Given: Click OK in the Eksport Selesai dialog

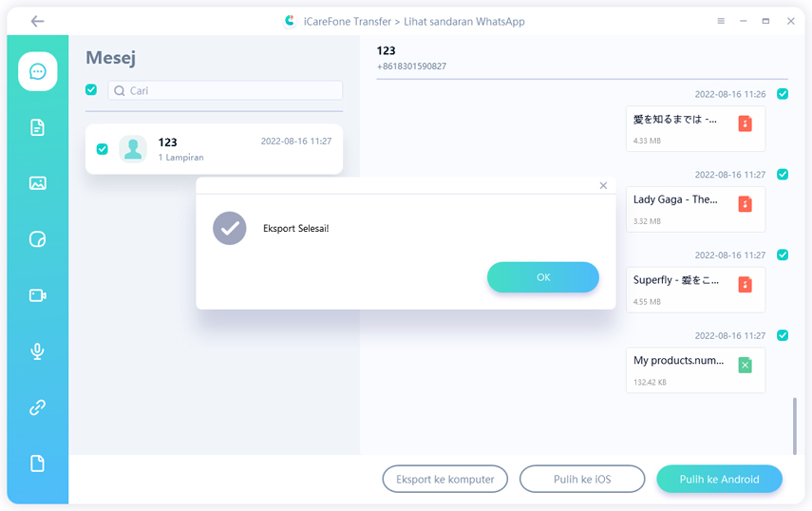Looking at the screenshot, I should [542, 277].
